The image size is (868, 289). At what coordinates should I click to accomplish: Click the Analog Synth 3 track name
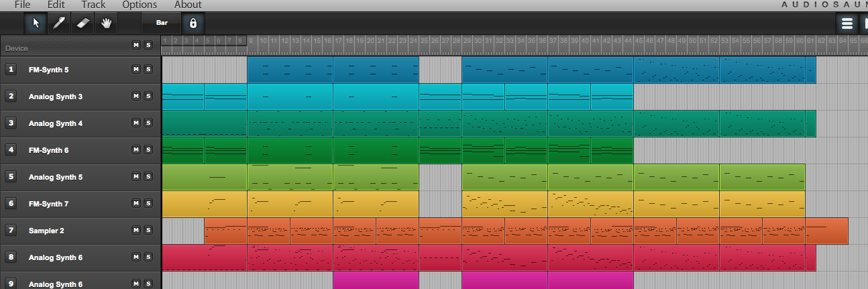[x=56, y=97]
